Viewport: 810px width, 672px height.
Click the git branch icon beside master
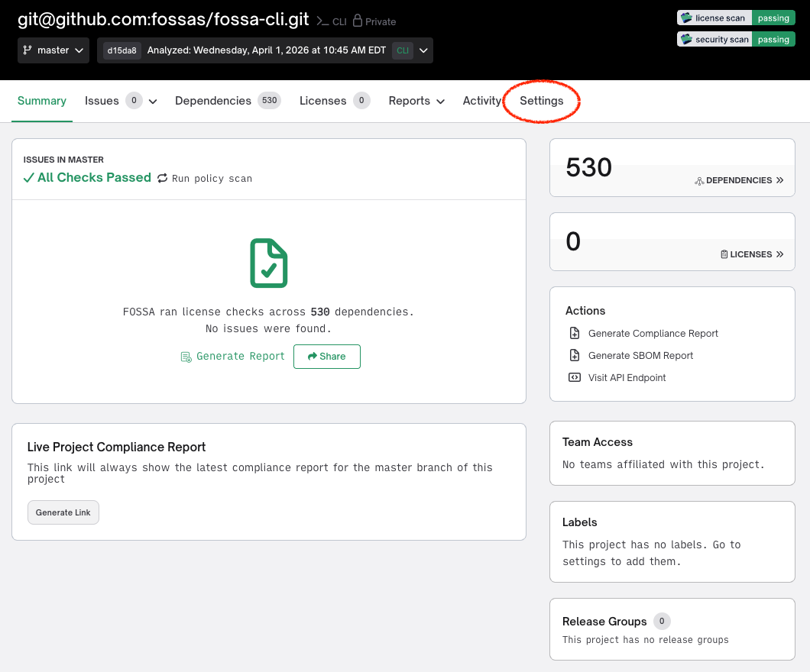click(28, 50)
